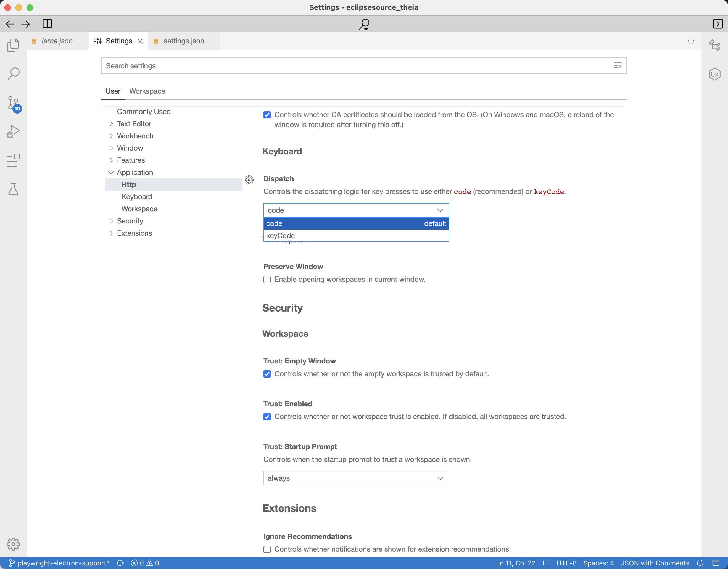This screenshot has height=569, width=728.
Task: Open the Run and Debug view
Action: click(13, 131)
